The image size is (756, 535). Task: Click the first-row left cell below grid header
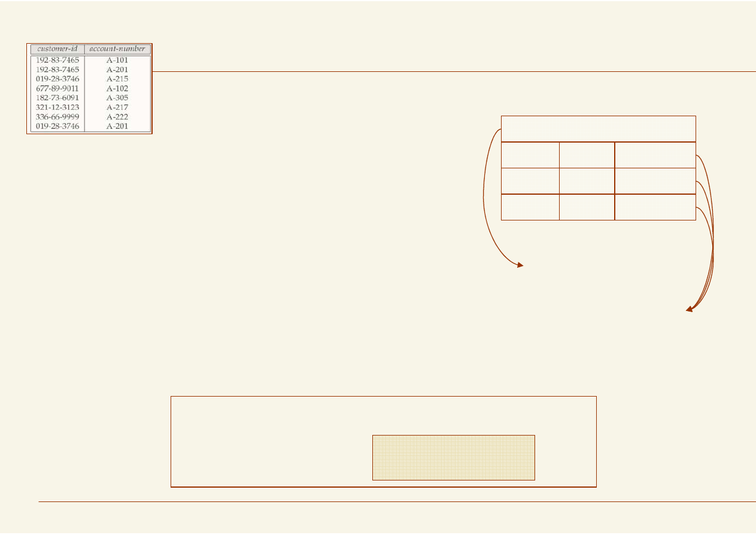coord(530,155)
